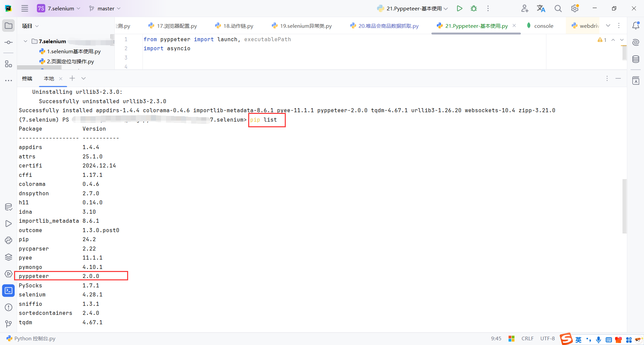Open the new terminal type dropdown
This screenshot has height=345, width=644.
84,78
